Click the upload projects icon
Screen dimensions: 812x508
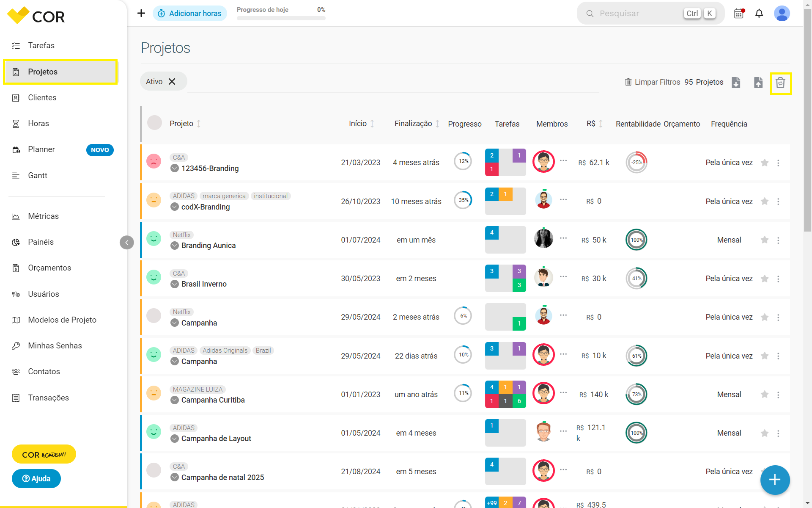758,82
